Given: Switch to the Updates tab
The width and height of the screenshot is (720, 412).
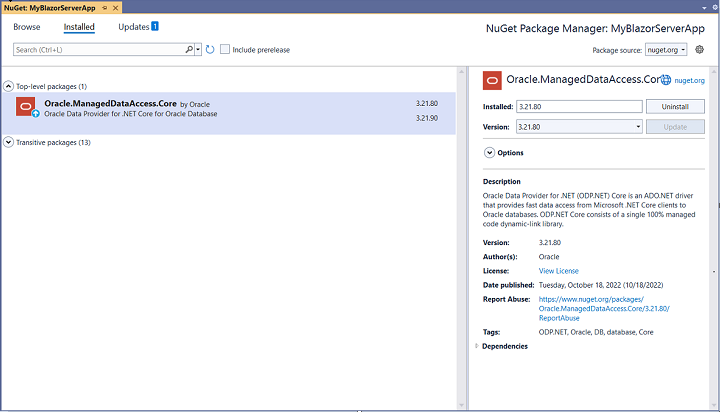Looking at the screenshot, I should click(x=133, y=27).
